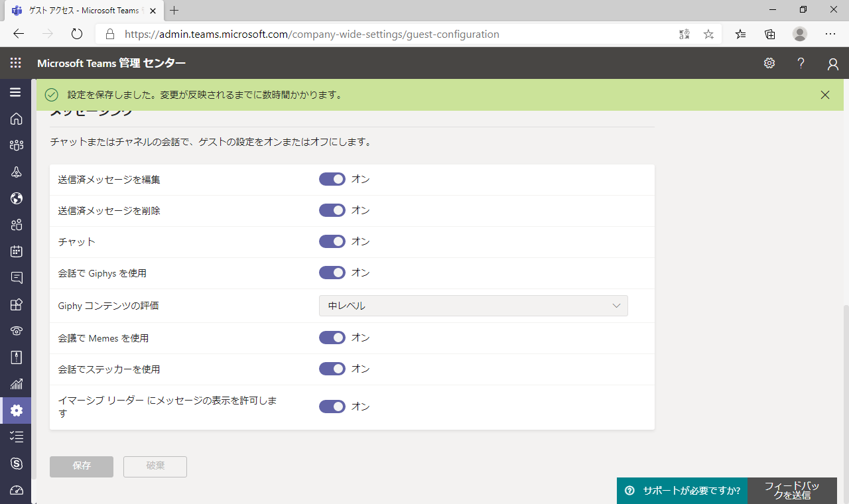The width and height of the screenshot is (849, 504).
Task: Click the Microsoft Teams 管理センター title
Action: pyautogui.click(x=111, y=63)
